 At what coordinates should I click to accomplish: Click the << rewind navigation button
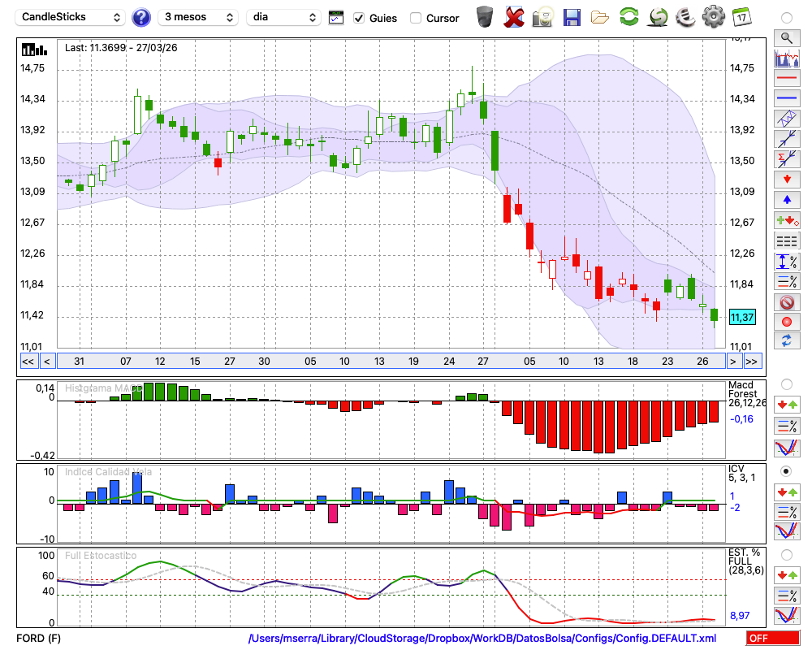pyautogui.click(x=28, y=361)
